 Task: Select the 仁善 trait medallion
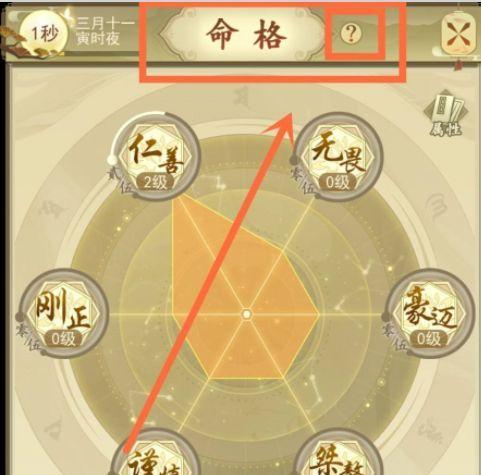pos(156,157)
